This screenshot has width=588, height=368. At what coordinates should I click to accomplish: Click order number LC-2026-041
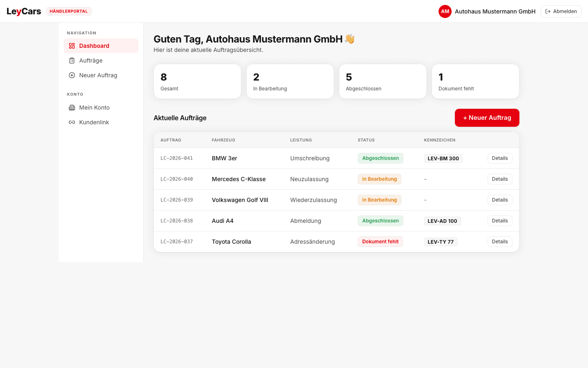click(176, 158)
